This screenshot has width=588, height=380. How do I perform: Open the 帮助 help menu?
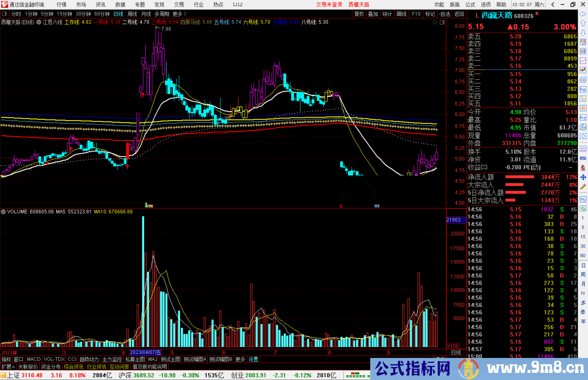[501, 4]
